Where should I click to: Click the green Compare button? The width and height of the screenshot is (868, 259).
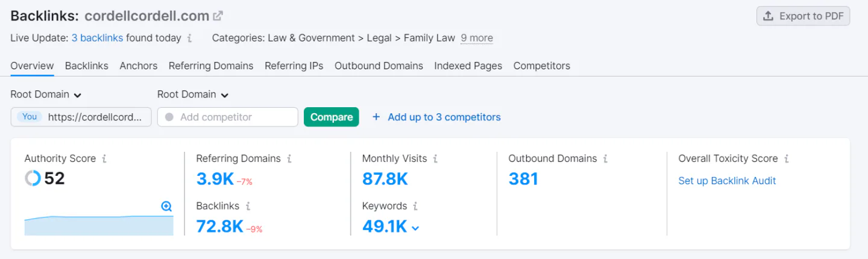[332, 117]
